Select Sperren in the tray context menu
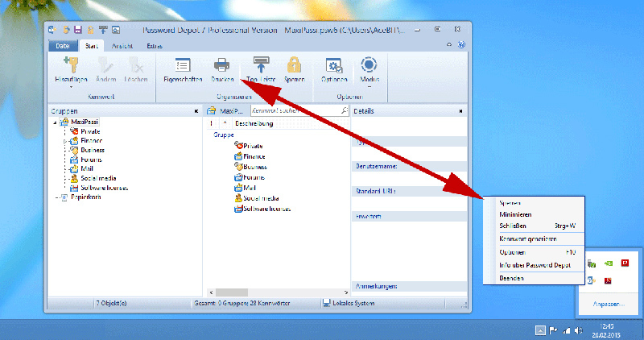644x340 pixels. [534, 203]
